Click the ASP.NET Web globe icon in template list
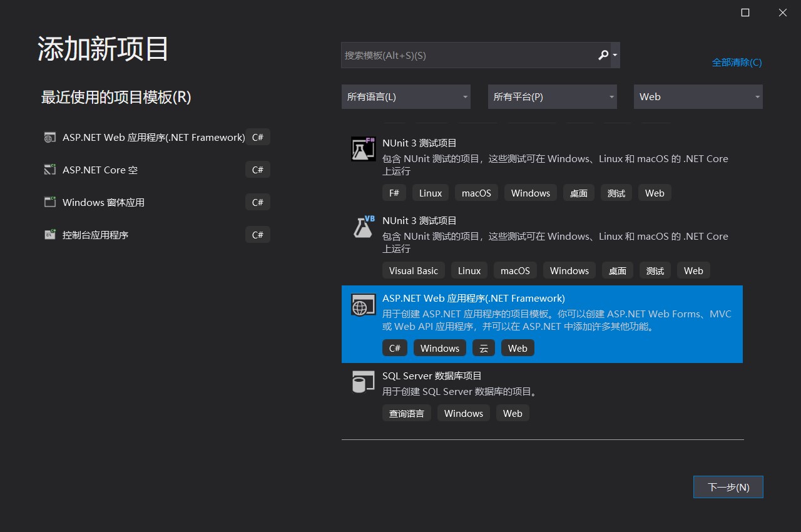 [x=363, y=304]
